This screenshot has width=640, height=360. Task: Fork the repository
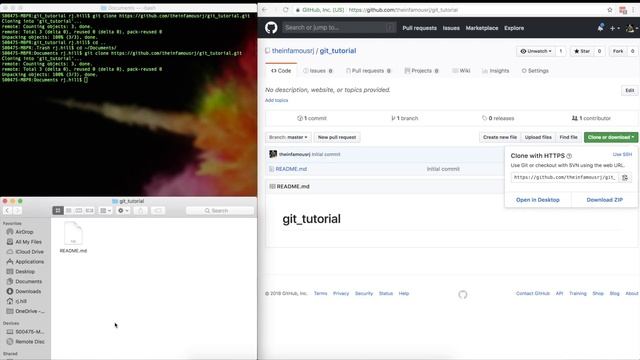[618, 51]
